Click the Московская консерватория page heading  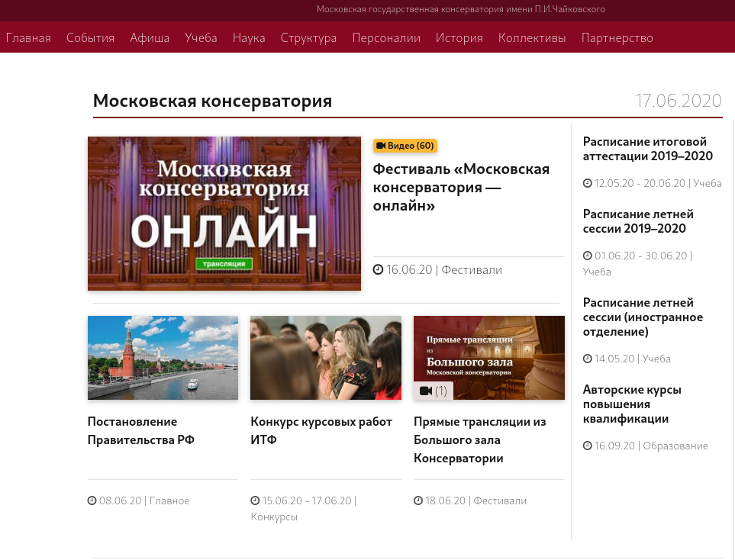pyautogui.click(x=212, y=101)
